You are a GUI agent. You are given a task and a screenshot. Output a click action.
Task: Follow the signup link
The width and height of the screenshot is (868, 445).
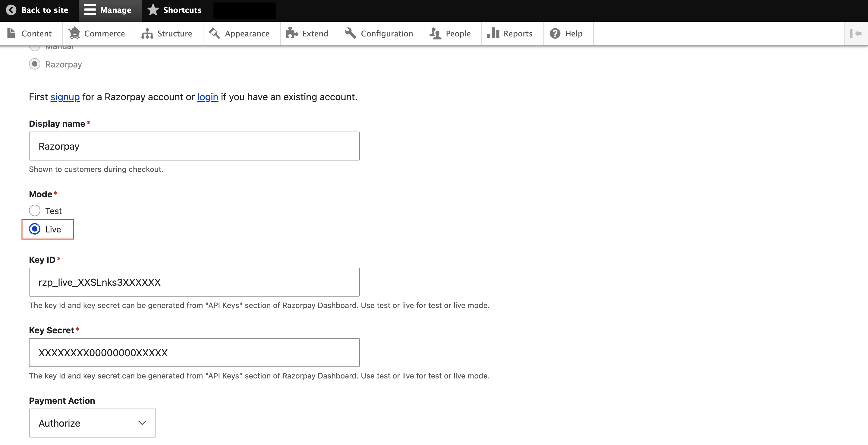[65, 97]
